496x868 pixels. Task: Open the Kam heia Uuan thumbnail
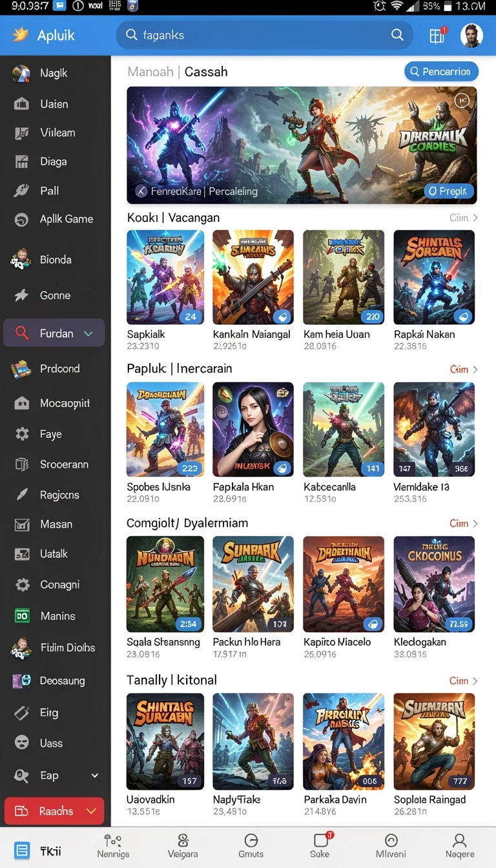(344, 278)
